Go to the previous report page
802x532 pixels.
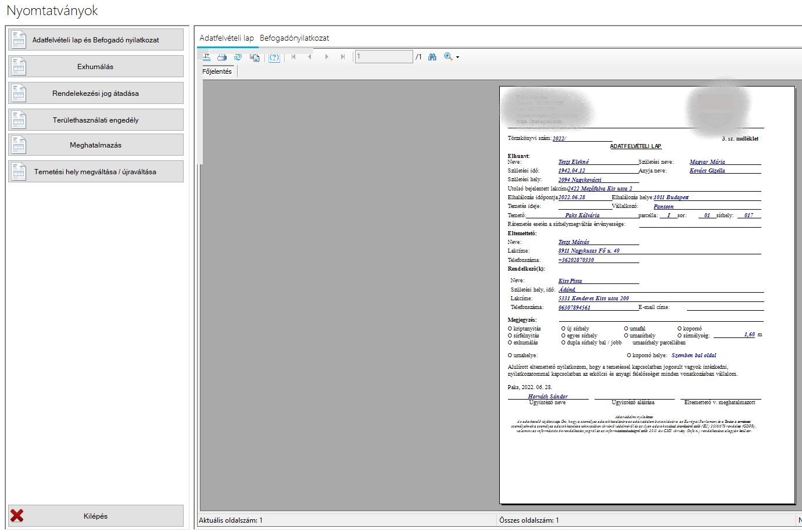[310, 57]
